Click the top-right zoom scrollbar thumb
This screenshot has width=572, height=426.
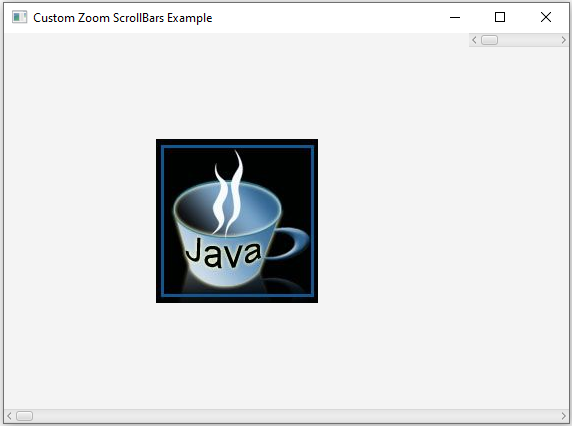[x=489, y=40]
